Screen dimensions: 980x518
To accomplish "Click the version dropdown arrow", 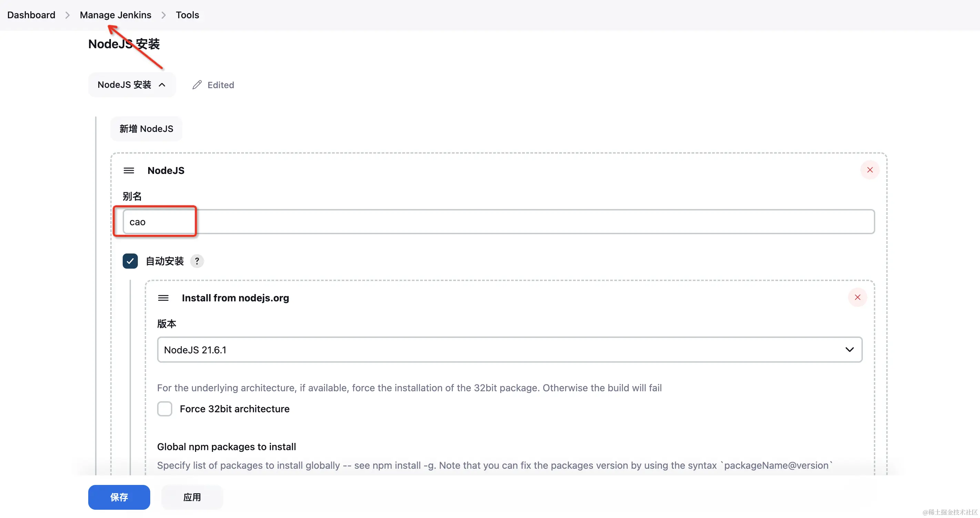I will point(849,350).
